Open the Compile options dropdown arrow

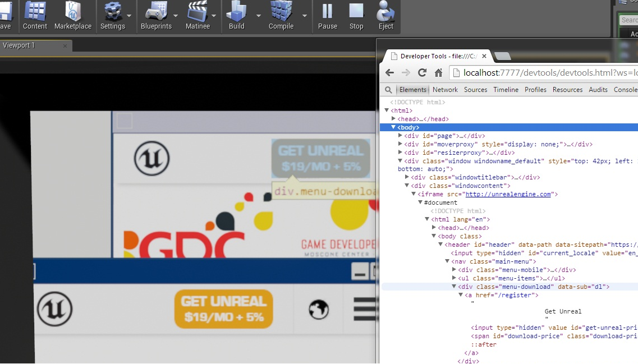pyautogui.click(x=304, y=16)
